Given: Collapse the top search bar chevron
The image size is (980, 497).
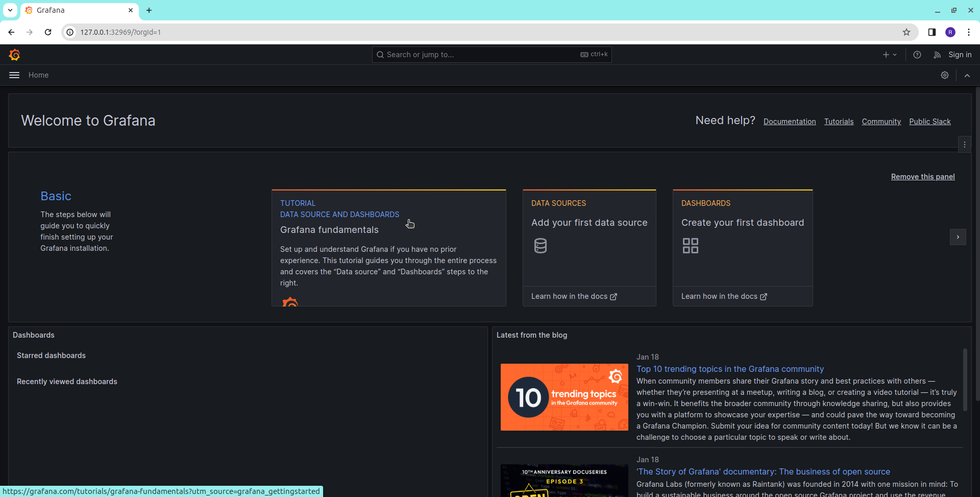Looking at the screenshot, I should [967, 75].
